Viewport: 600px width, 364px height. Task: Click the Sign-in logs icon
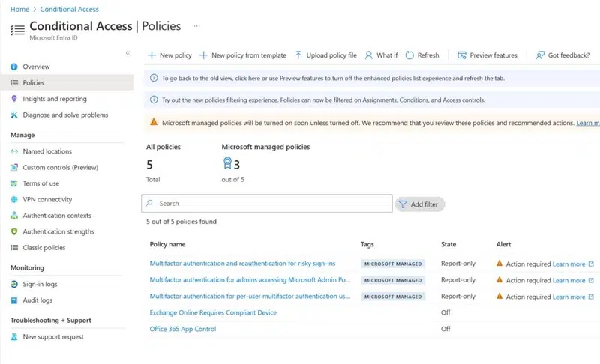pyautogui.click(x=14, y=284)
